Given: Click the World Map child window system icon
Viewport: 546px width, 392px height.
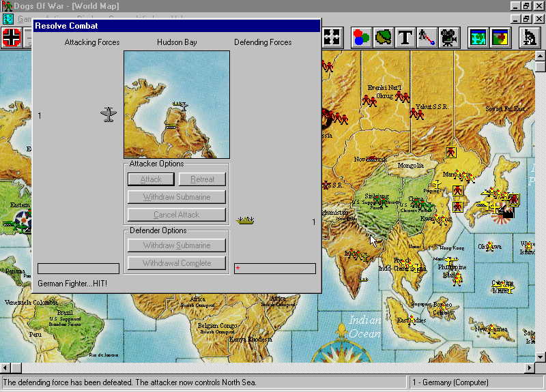Looking at the screenshot, I should coord(8,18).
